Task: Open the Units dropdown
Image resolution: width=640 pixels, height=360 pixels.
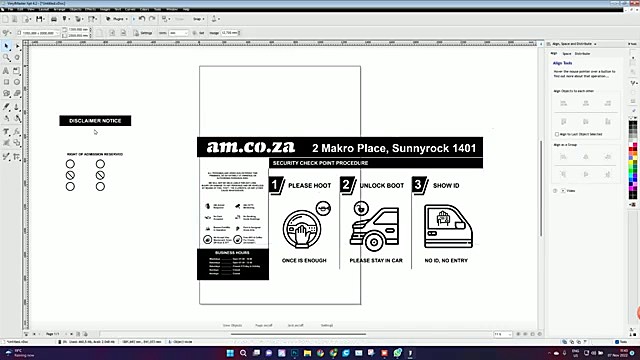Action: click(178, 33)
